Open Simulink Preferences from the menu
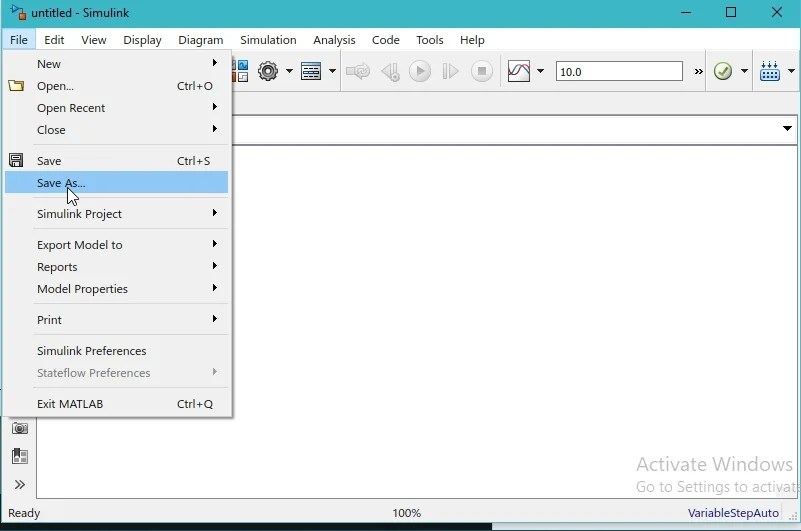Image resolution: width=801 pixels, height=531 pixels. 116,351
